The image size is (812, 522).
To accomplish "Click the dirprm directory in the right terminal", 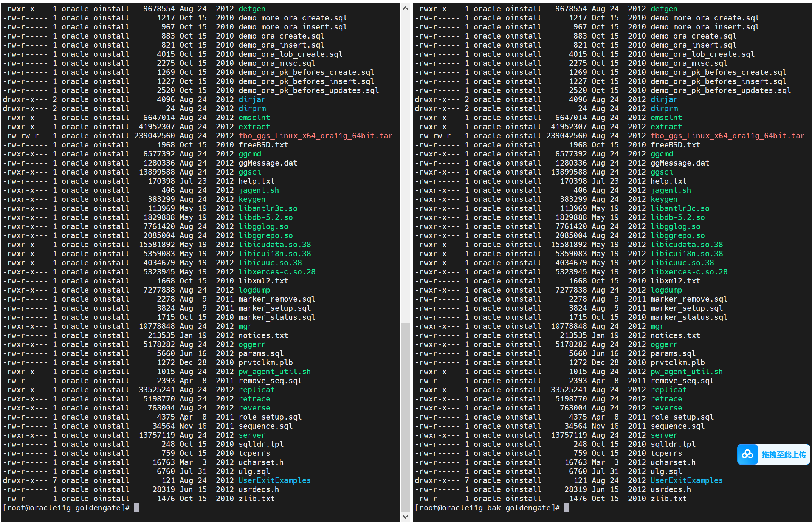I will [664, 108].
